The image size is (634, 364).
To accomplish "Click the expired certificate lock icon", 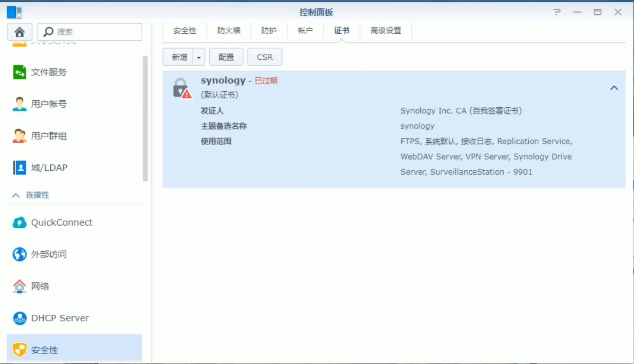I will [x=182, y=88].
